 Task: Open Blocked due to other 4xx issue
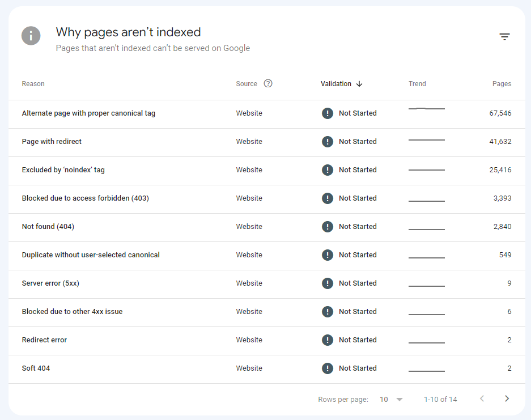[72, 312]
